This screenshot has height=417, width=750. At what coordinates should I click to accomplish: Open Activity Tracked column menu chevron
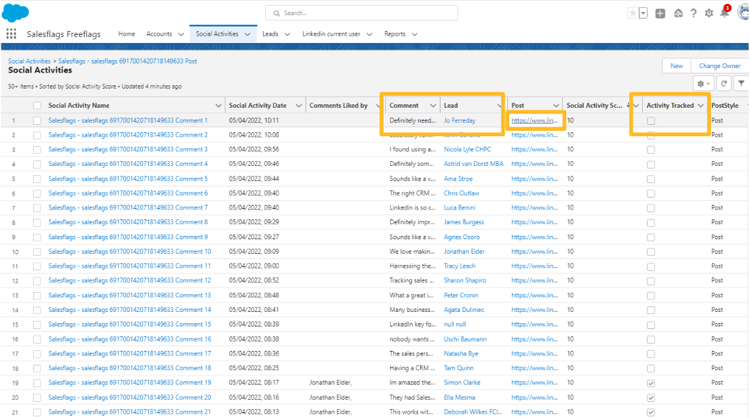point(701,106)
